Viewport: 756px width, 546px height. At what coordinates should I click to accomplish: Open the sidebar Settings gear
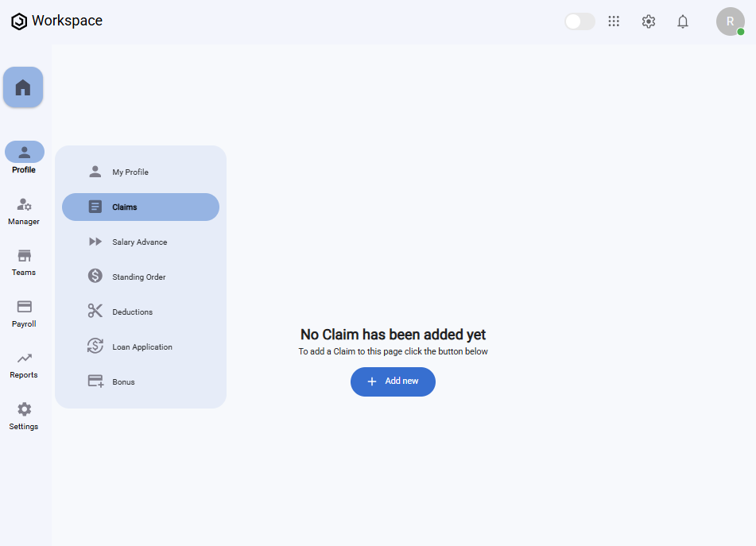point(24,409)
